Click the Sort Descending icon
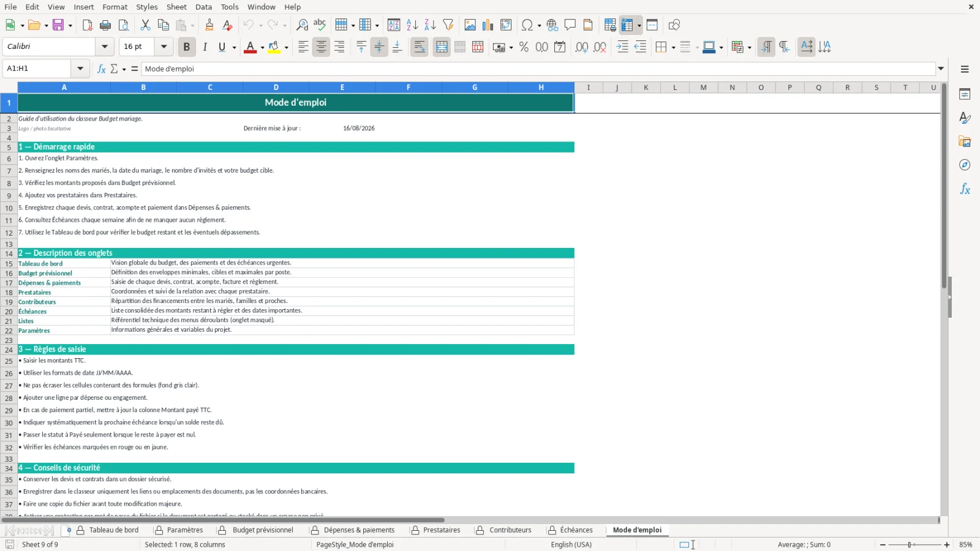The width and height of the screenshot is (980, 551). click(430, 25)
